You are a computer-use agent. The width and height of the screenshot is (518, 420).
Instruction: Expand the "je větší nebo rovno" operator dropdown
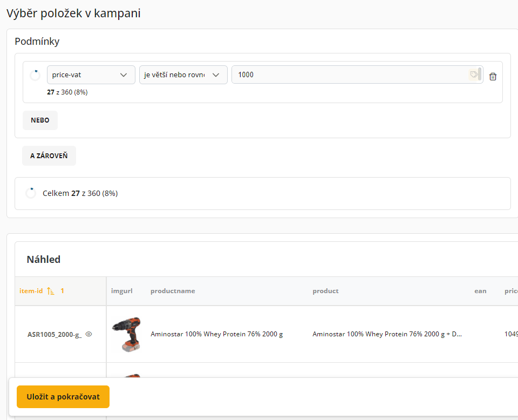tap(183, 74)
